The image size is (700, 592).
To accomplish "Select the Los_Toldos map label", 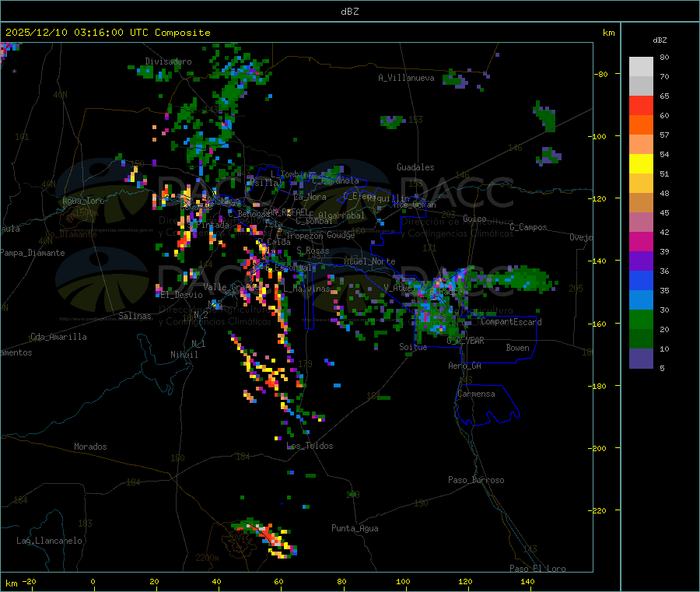I will (x=310, y=446).
